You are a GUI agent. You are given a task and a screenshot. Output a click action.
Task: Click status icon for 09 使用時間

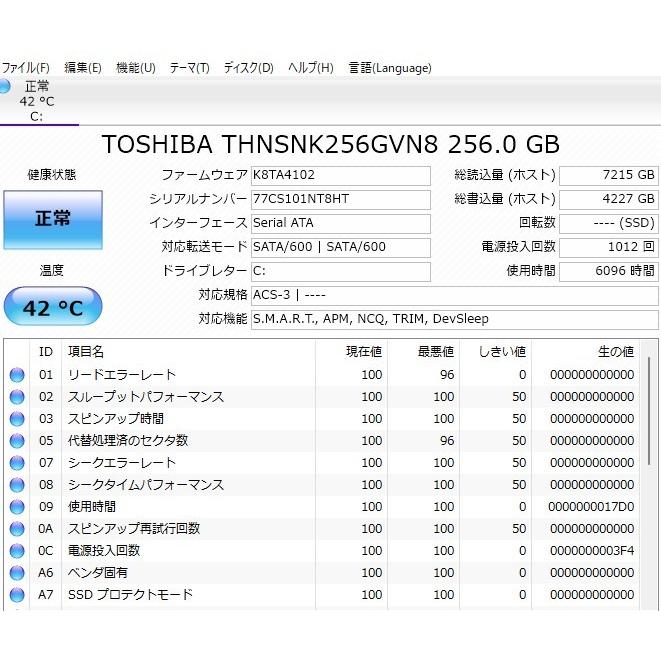click(17, 507)
